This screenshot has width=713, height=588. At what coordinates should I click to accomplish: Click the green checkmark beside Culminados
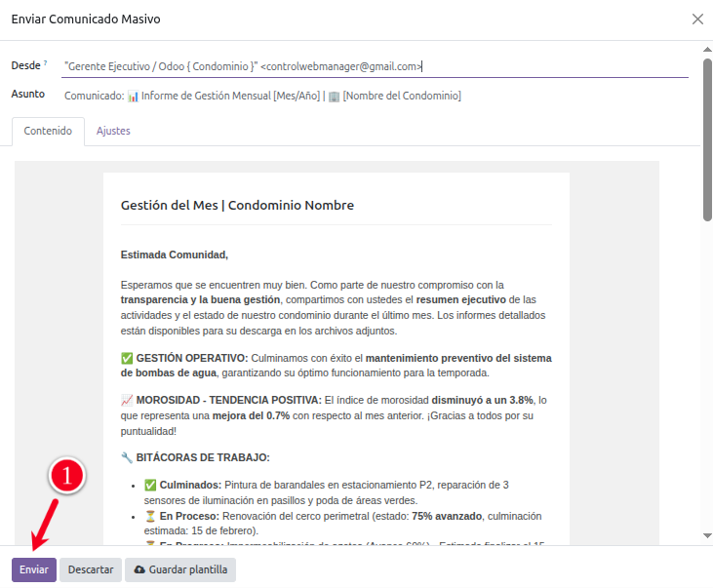150,485
